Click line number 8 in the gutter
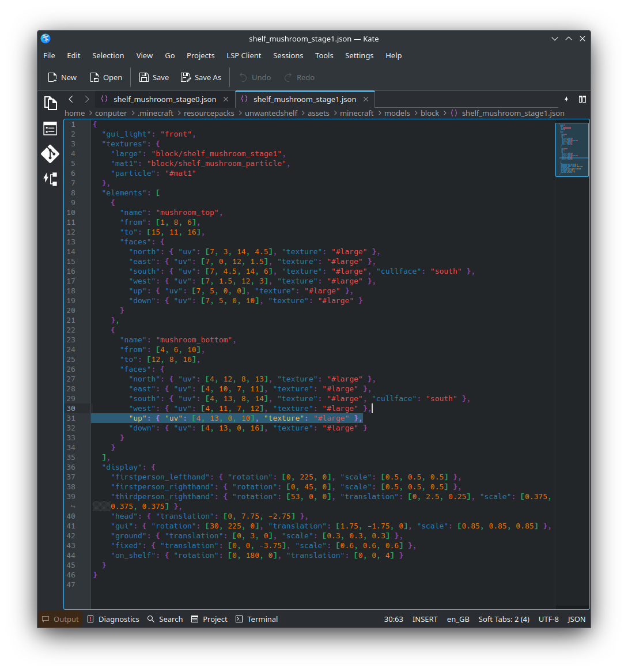Viewport: 628px width, 672px height. click(73, 193)
